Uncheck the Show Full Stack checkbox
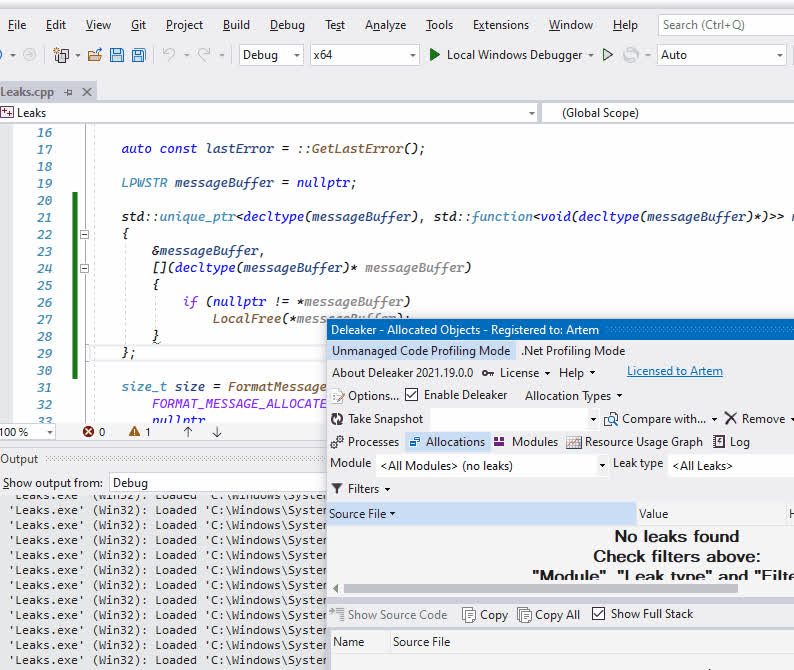Viewport: 794px width, 670px height. [598, 614]
